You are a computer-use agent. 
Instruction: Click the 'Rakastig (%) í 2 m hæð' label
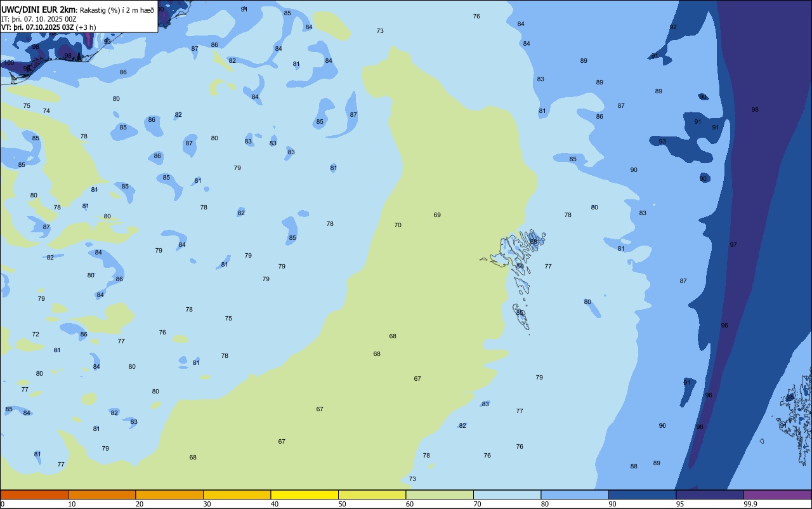pyautogui.click(x=117, y=10)
